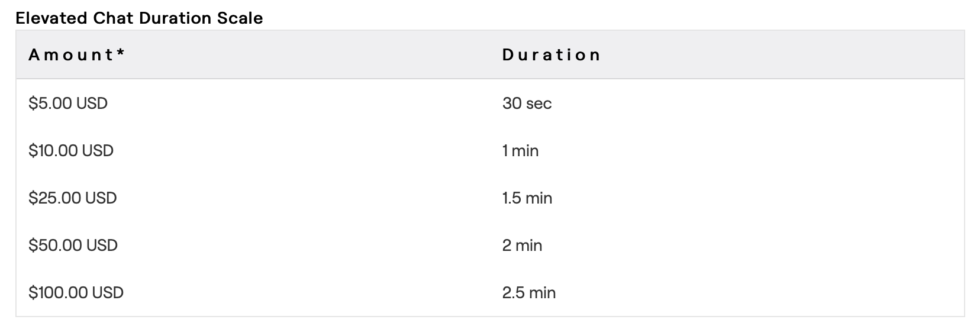980x329 pixels.
Task: Select the 1 min duration cell
Action: click(x=520, y=151)
